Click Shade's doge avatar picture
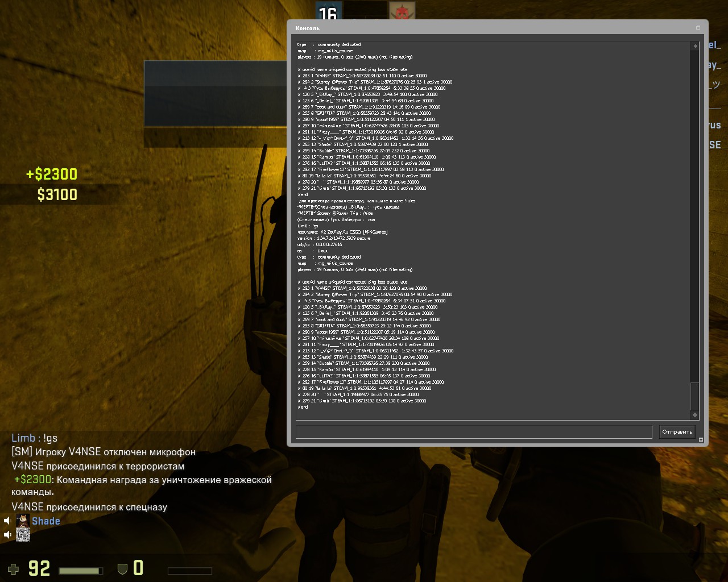 coord(23,521)
